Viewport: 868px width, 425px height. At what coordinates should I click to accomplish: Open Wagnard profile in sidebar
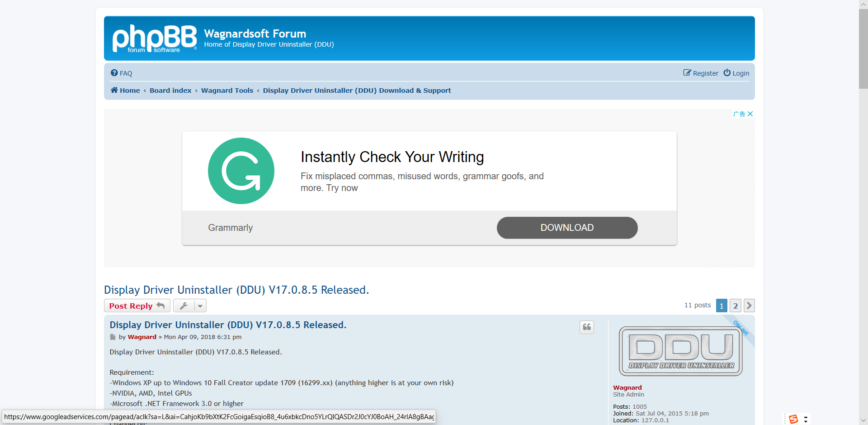627,388
